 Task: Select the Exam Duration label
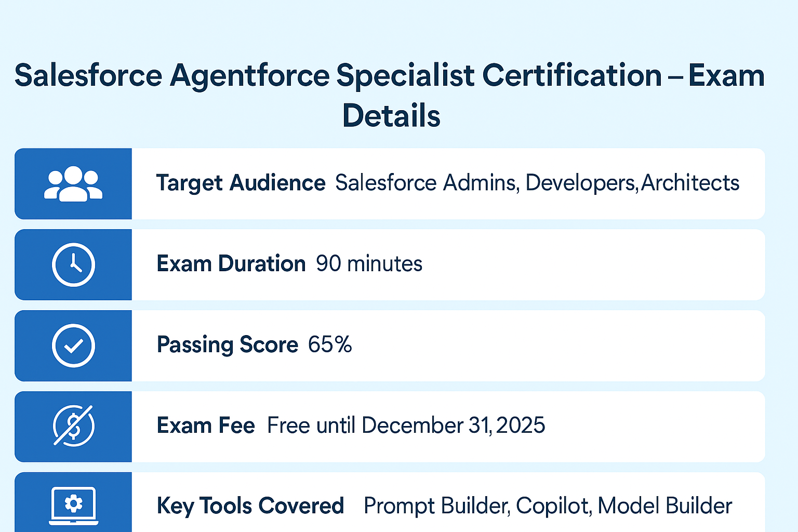231,264
